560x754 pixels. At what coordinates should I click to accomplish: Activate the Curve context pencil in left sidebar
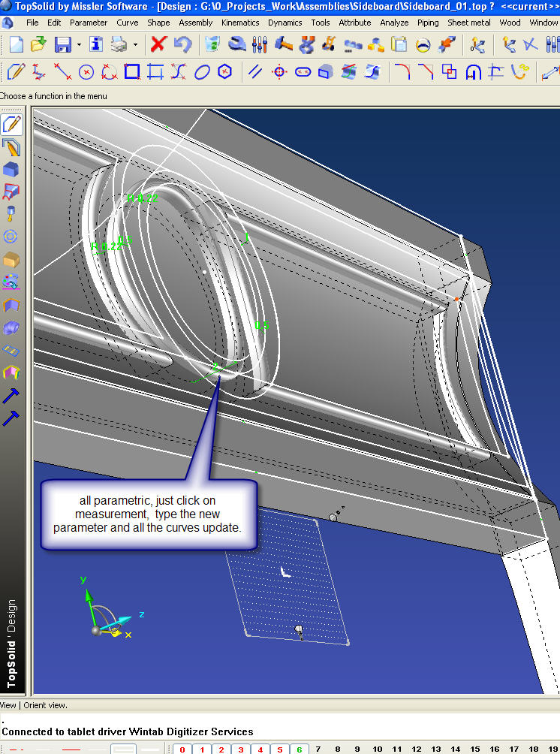(x=11, y=124)
